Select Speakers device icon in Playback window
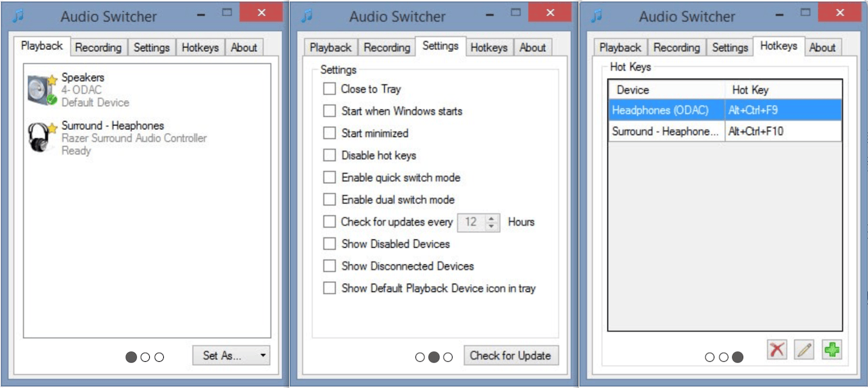 pos(42,90)
